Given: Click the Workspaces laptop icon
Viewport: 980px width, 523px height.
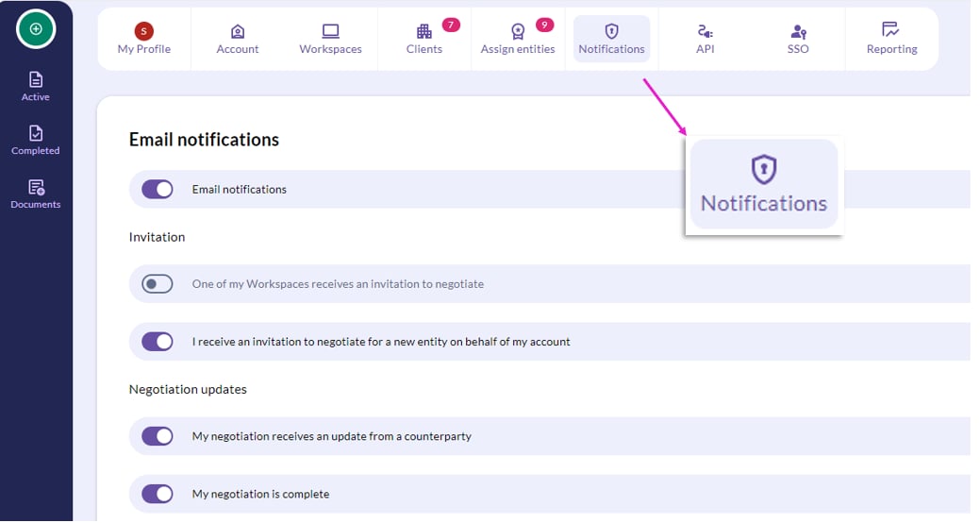Looking at the screenshot, I should coord(331,31).
